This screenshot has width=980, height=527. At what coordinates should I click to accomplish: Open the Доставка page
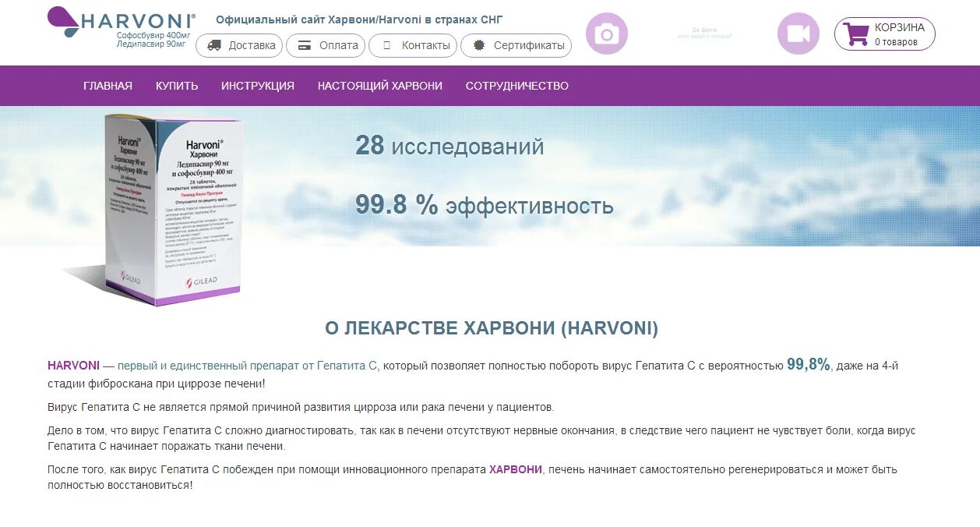point(239,45)
